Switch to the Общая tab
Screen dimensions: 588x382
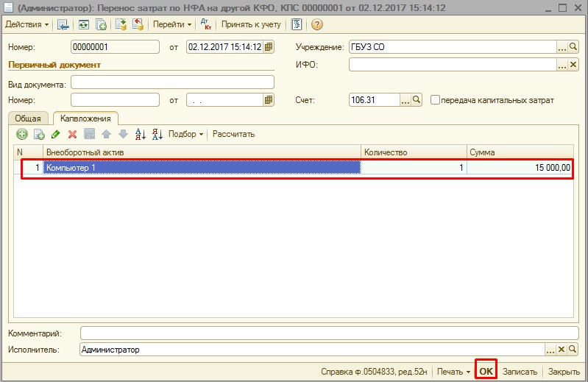pyautogui.click(x=28, y=119)
